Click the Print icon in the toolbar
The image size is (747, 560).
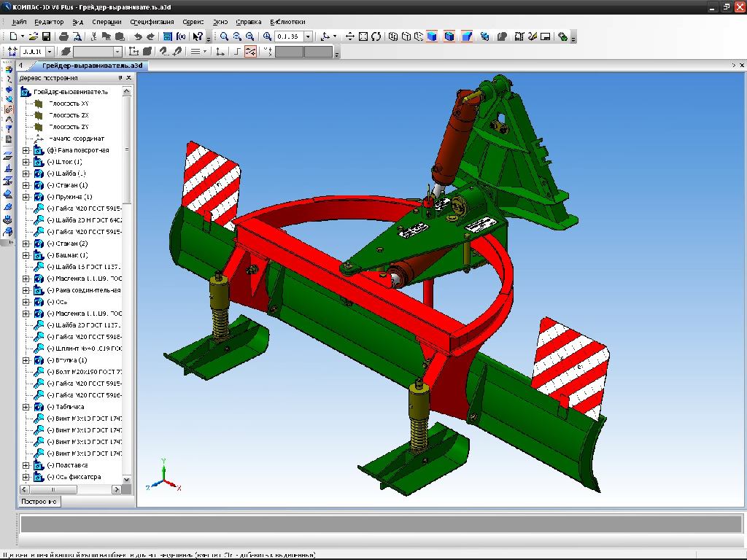(63, 36)
